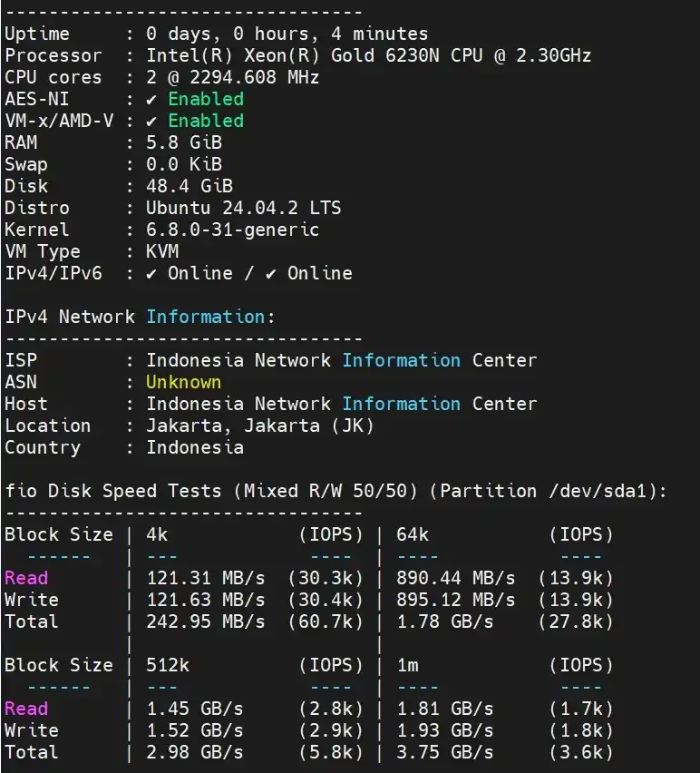
Task: Click the Disk value '48.4 GiB'
Action: click(x=190, y=186)
